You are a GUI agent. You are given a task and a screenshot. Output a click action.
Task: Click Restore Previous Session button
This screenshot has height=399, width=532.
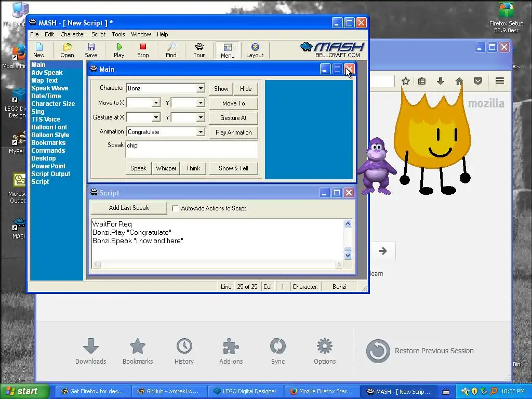pos(420,351)
